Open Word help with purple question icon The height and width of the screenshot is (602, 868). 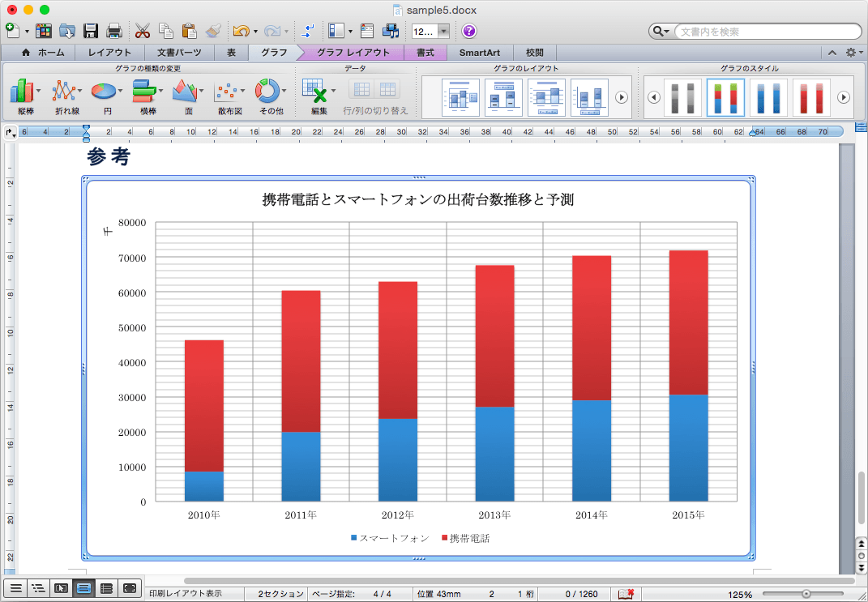(x=469, y=31)
